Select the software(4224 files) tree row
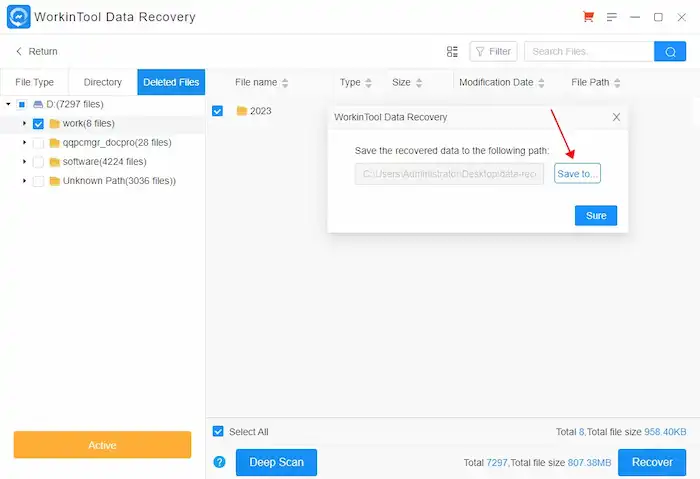Viewport: 700px width, 479px height. pos(103,162)
